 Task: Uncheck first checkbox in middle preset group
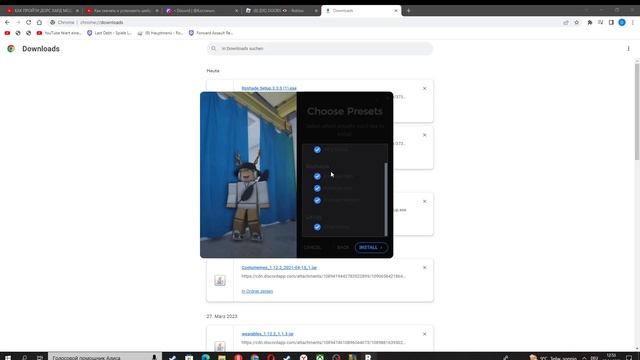[x=317, y=176]
